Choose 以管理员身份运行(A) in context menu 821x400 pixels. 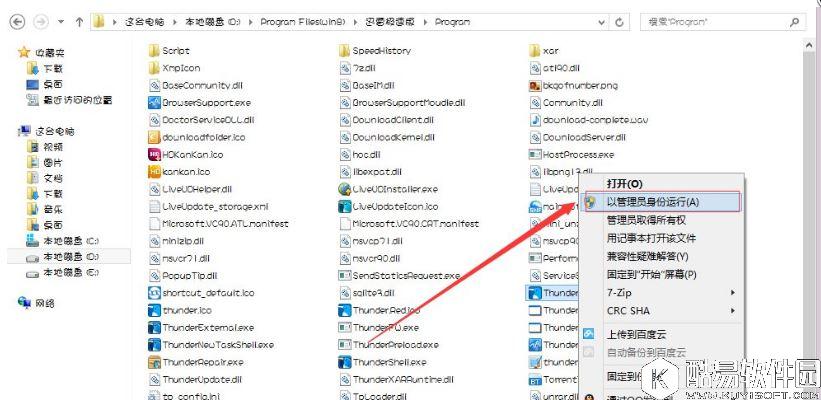[661, 202]
